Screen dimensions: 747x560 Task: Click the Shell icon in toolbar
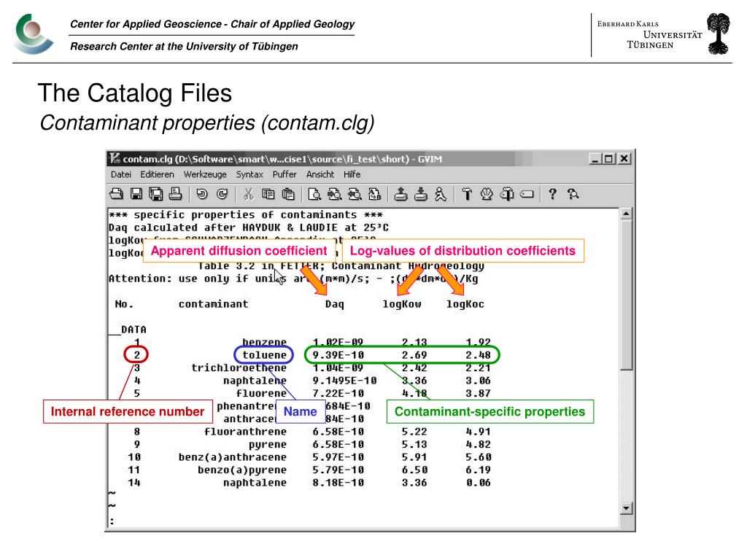pos(487,194)
